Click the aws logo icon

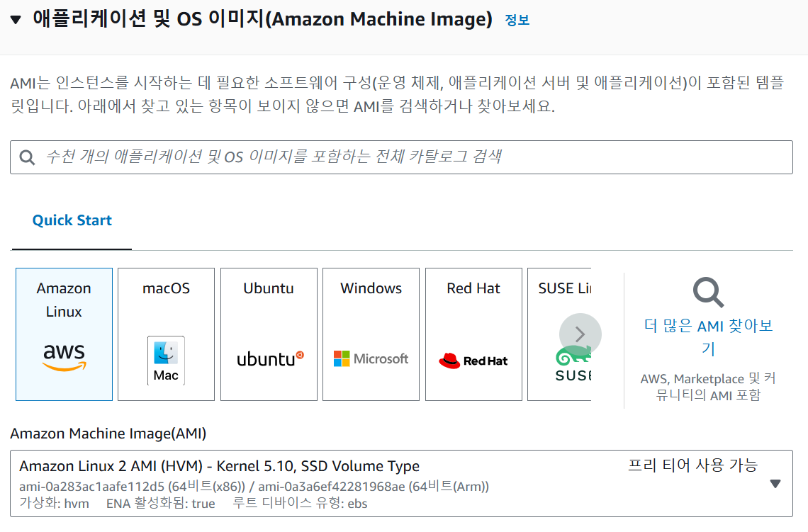pos(64,356)
